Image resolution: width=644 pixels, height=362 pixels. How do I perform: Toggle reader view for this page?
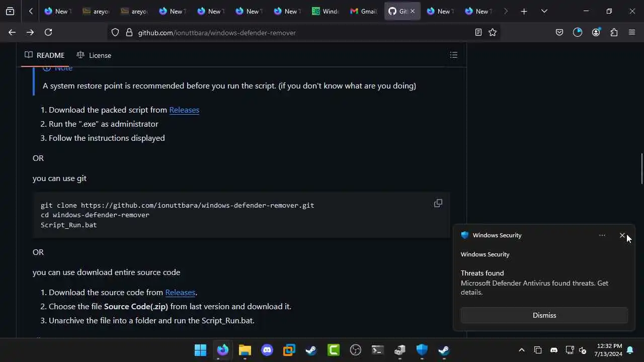[x=478, y=32]
